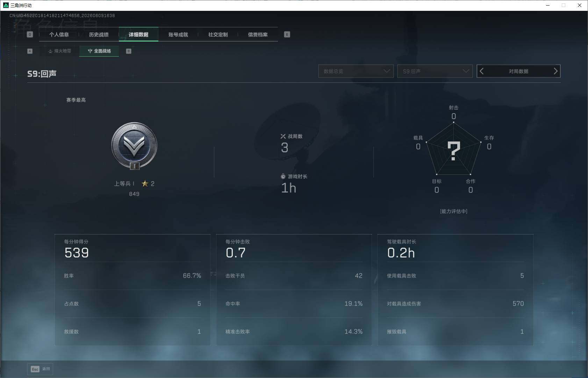Click the 驾驶载具时长 value 0.2h
Viewport: 588px width, 378px height.
(x=401, y=253)
